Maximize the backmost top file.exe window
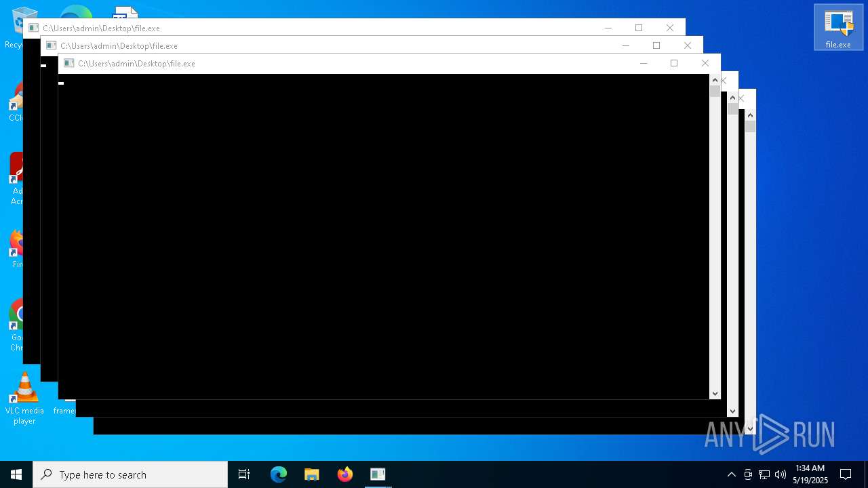 (639, 28)
